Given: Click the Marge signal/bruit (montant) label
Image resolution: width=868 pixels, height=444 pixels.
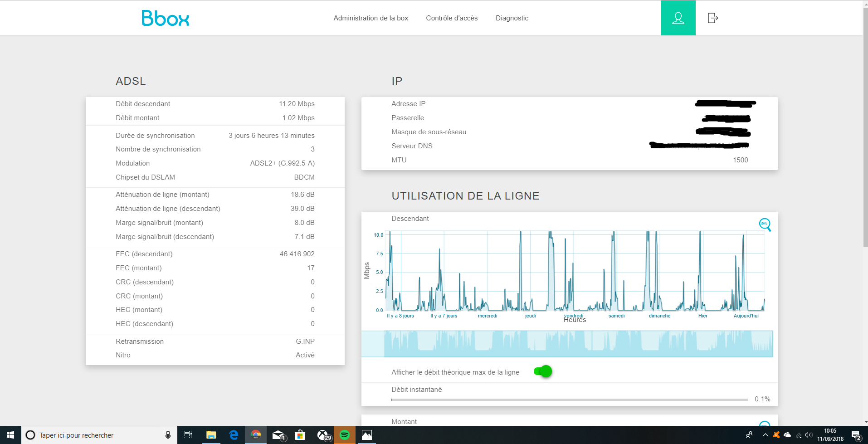Looking at the screenshot, I should pos(159,223).
